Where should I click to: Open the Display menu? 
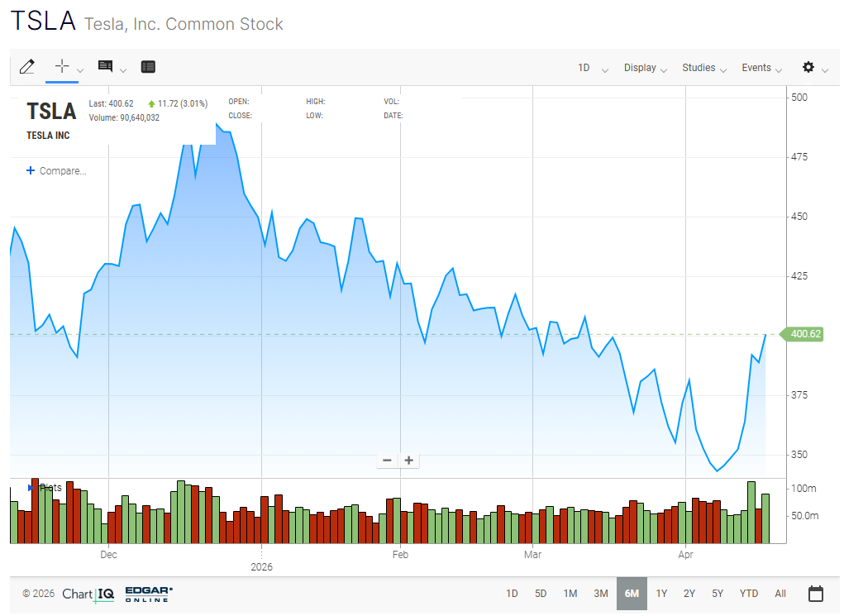640,68
